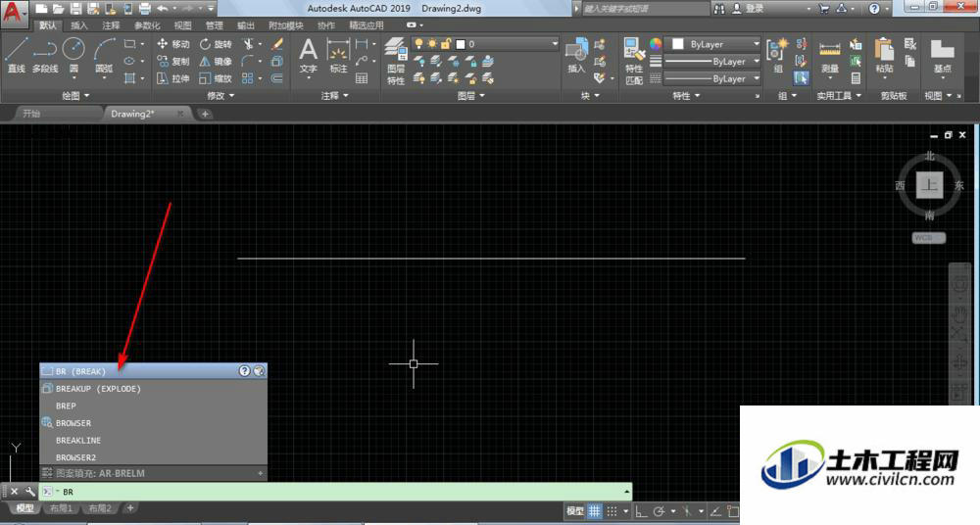Toggle the grid display in status bar
The image size is (980, 525).
coord(595,510)
